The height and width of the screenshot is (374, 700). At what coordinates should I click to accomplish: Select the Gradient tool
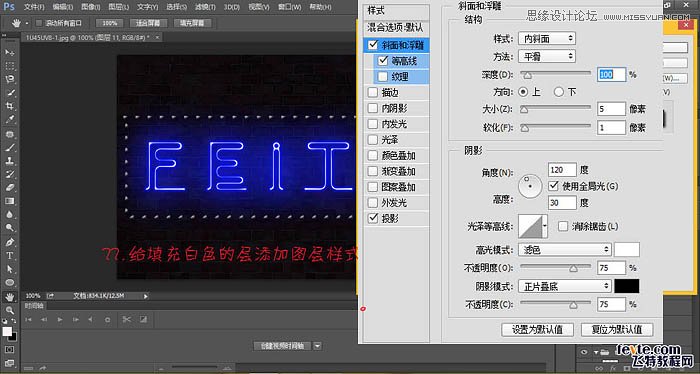(10, 201)
